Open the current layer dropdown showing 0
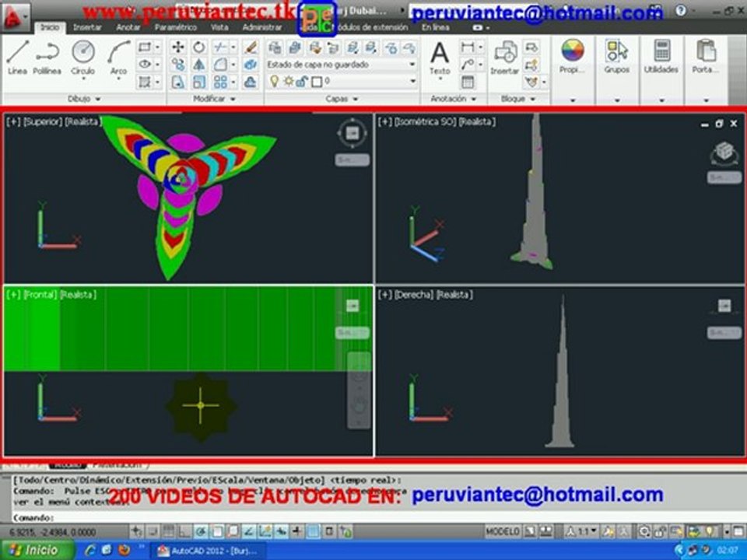The image size is (747, 560). click(x=341, y=82)
